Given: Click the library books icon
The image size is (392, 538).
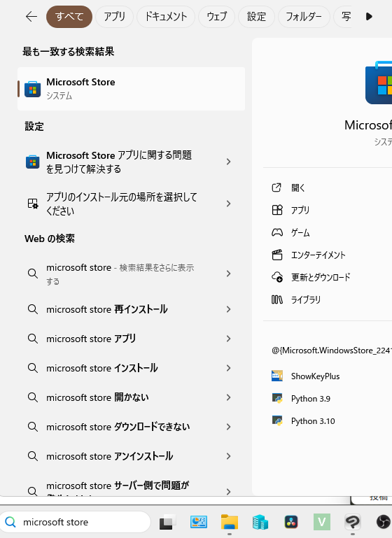Looking at the screenshot, I should [277, 299].
